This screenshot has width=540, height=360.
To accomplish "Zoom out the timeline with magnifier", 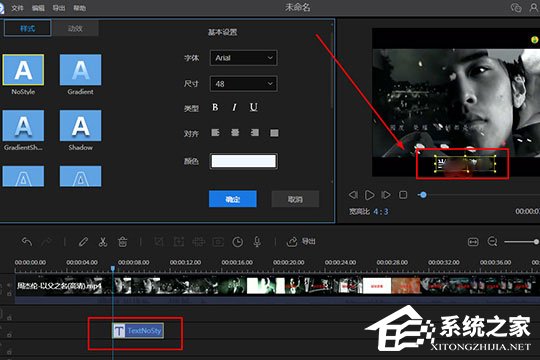I will pos(493,241).
